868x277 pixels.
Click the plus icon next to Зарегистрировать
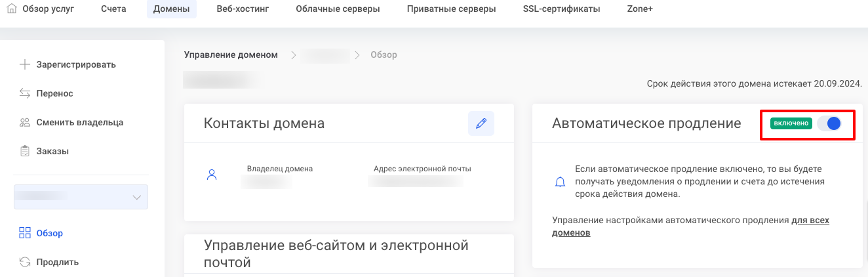25,64
